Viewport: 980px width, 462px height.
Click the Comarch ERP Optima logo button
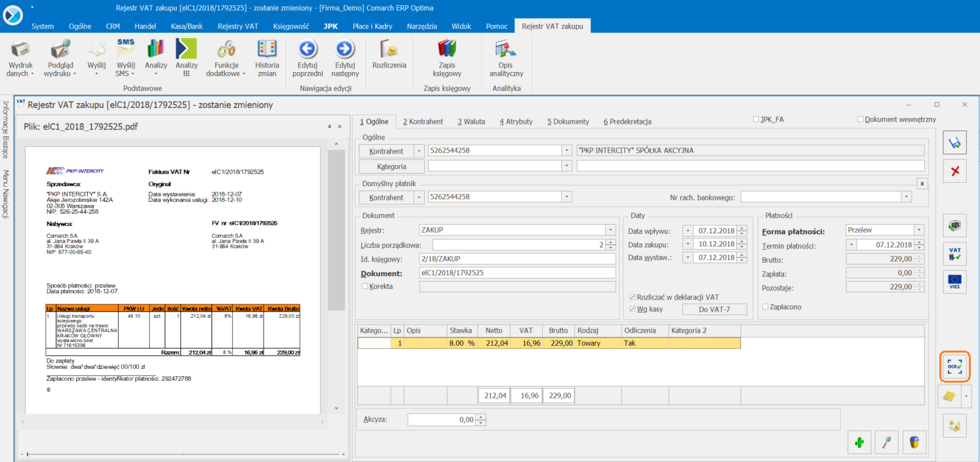point(13,15)
